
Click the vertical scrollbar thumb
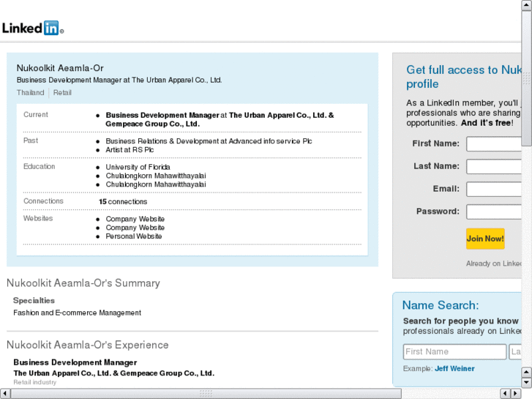click(x=527, y=78)
